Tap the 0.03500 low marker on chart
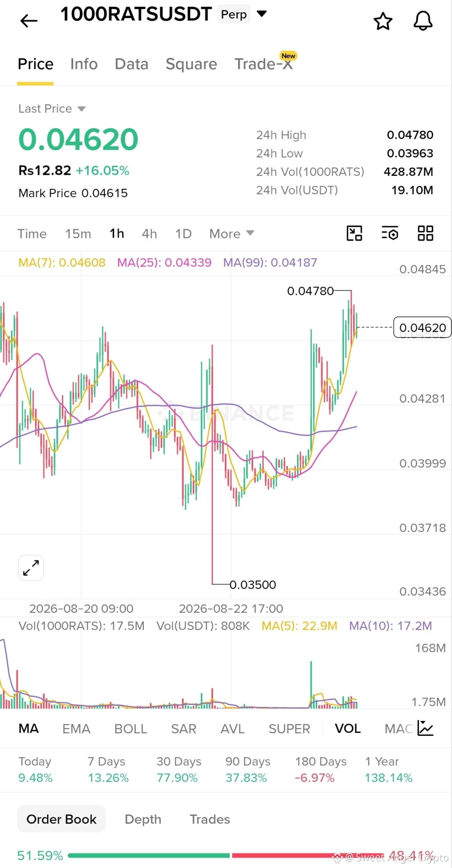 [253, 585]
